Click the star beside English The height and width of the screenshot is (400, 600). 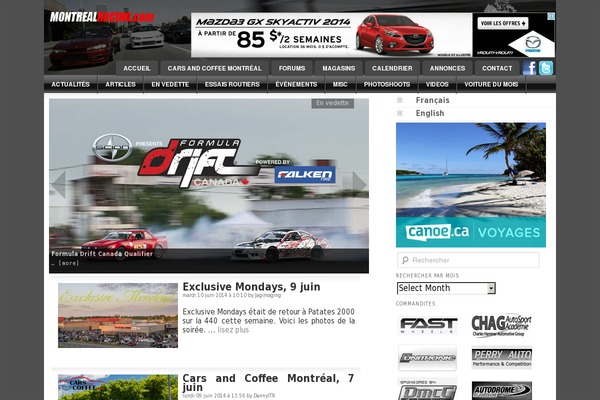pyautogui.click(x=400, y=113)
